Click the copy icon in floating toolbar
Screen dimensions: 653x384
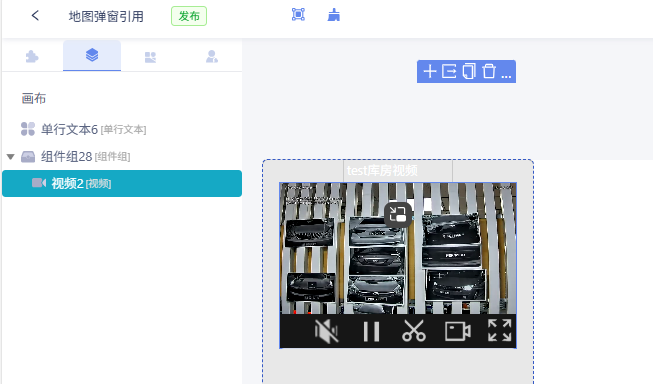click(469, 72)
